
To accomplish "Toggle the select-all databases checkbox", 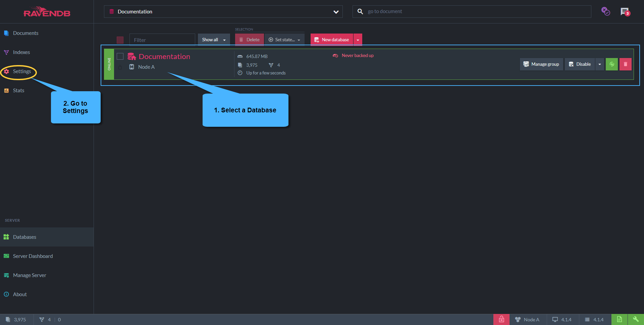I will (120, 40).
